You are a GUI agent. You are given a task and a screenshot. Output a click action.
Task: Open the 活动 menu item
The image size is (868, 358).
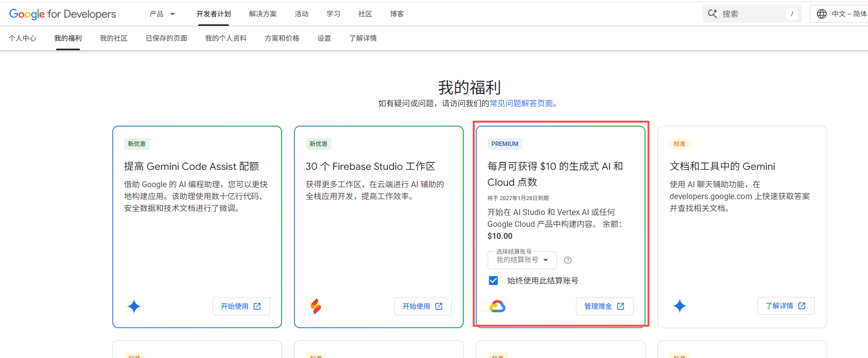301,14
